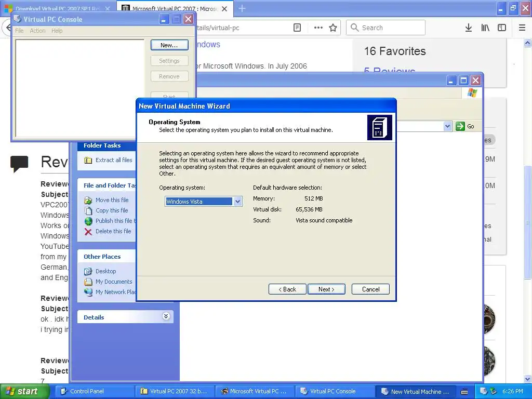
Task: Click the scroll-down arrow of the browser page
Action: [527, 379]
